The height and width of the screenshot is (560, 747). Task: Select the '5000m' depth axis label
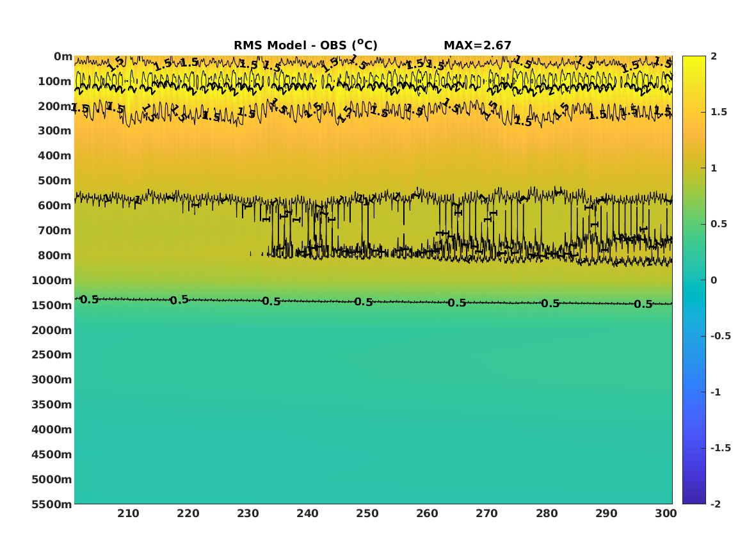click(x=52, y=479)
